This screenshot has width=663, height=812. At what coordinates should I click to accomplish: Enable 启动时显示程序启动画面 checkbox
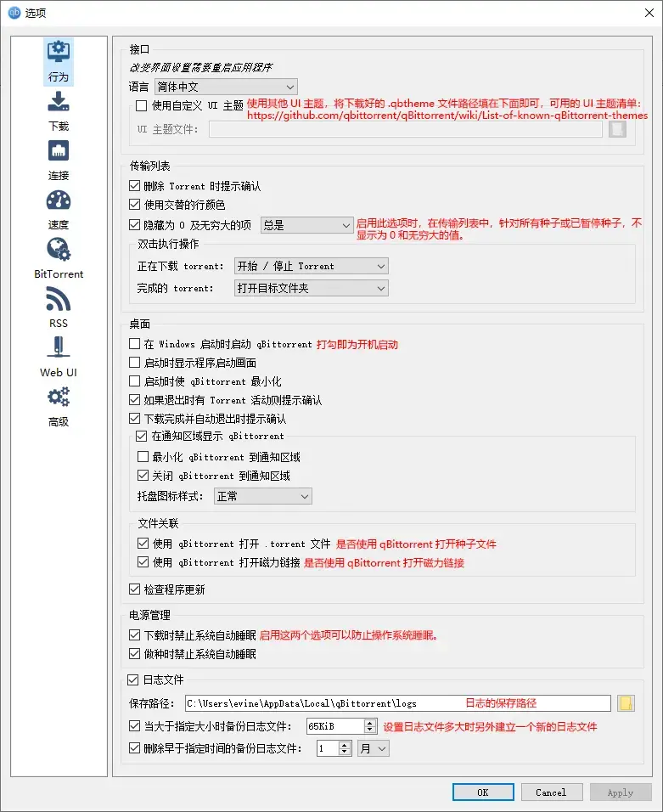[135, 362]
